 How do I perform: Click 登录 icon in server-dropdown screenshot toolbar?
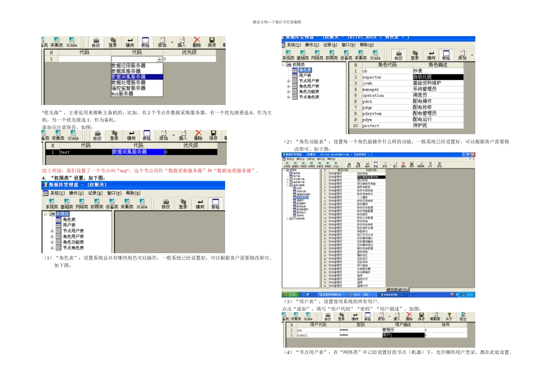click(113, 43)
